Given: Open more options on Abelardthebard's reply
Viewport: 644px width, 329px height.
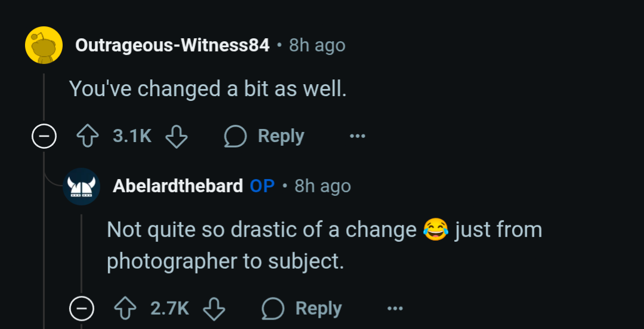Looking at the screenshot, I should point(395,309).
